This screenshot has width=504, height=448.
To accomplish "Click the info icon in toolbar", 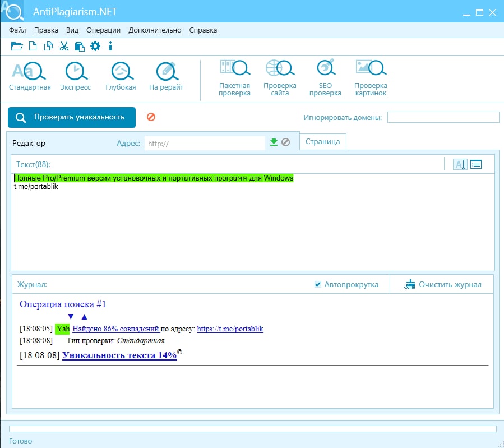I will coord(110,47).
